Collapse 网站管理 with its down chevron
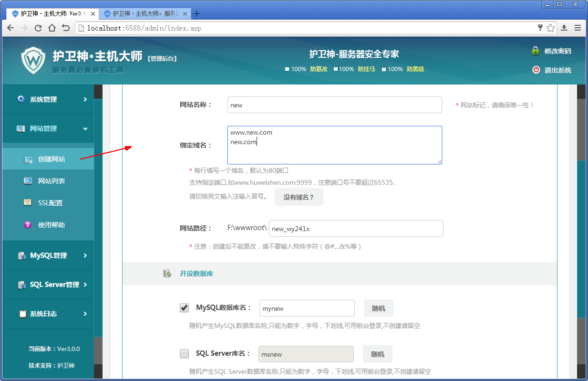Screen dimensions: 588x381 click(x=85, y=128)
